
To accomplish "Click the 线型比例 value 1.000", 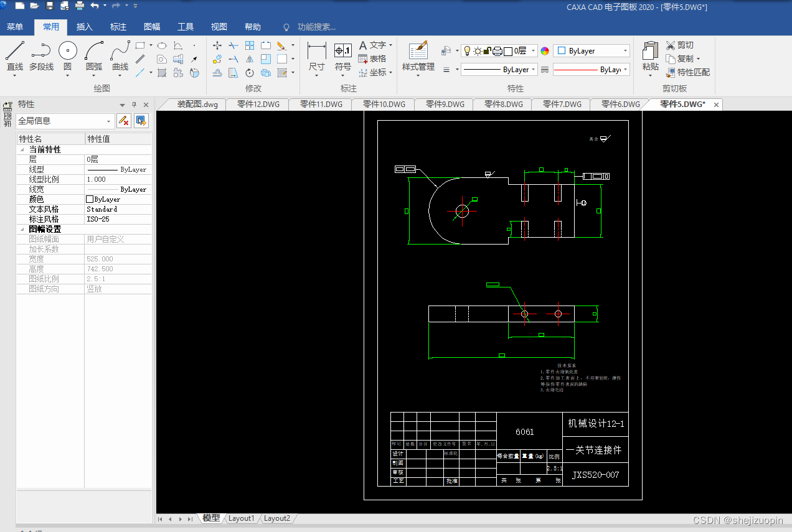I will (118, 179).
